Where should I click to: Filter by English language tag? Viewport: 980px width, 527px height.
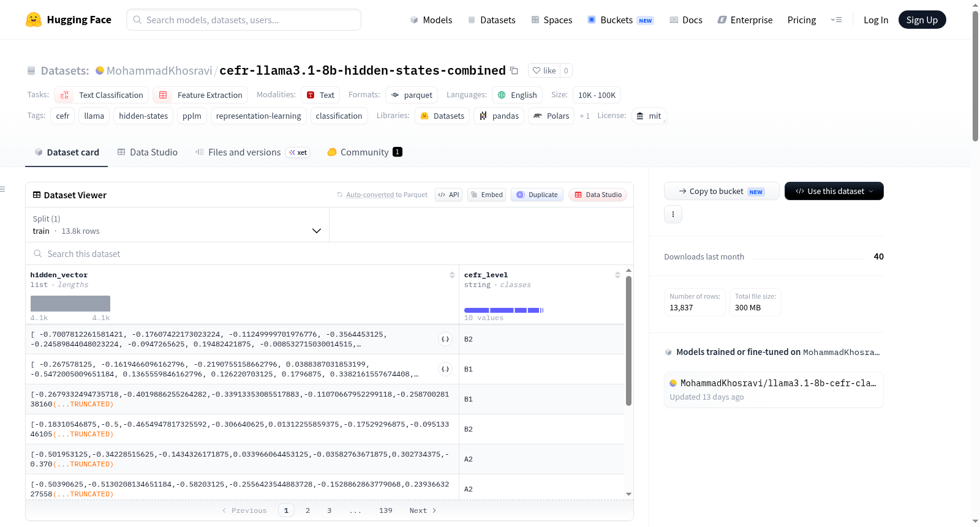518,95
